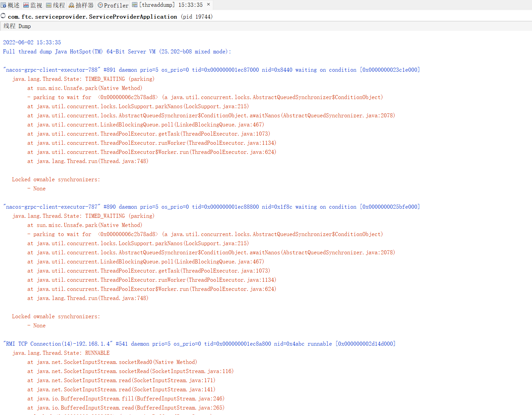Switch to the 抽样器 sampler tab

pos(81,5)
